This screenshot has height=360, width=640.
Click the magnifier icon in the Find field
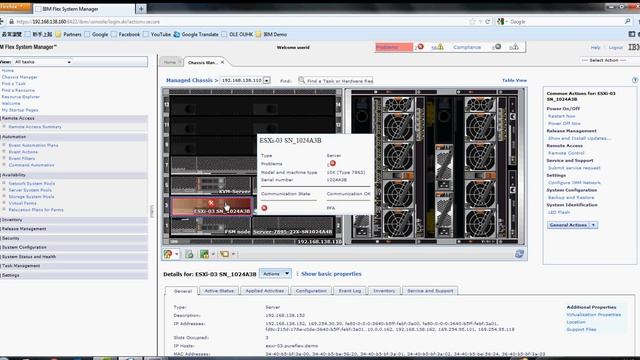(x=302, y=80)
